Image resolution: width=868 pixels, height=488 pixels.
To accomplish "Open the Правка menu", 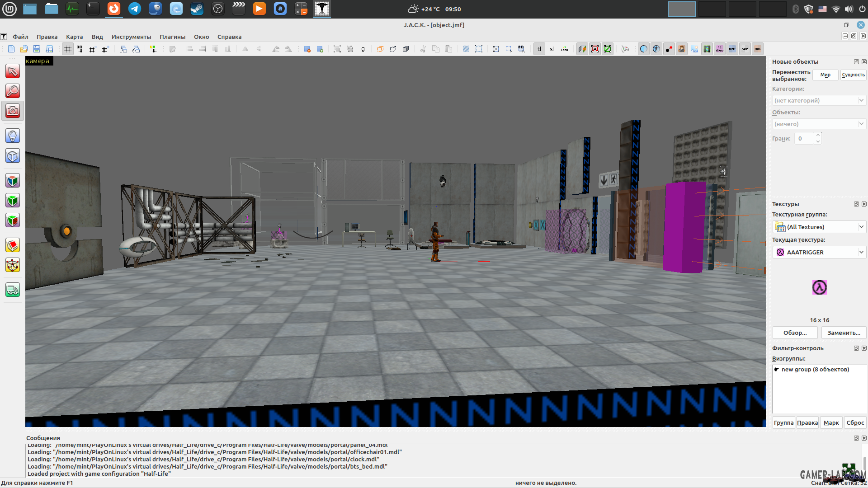I will pos(47,37).
